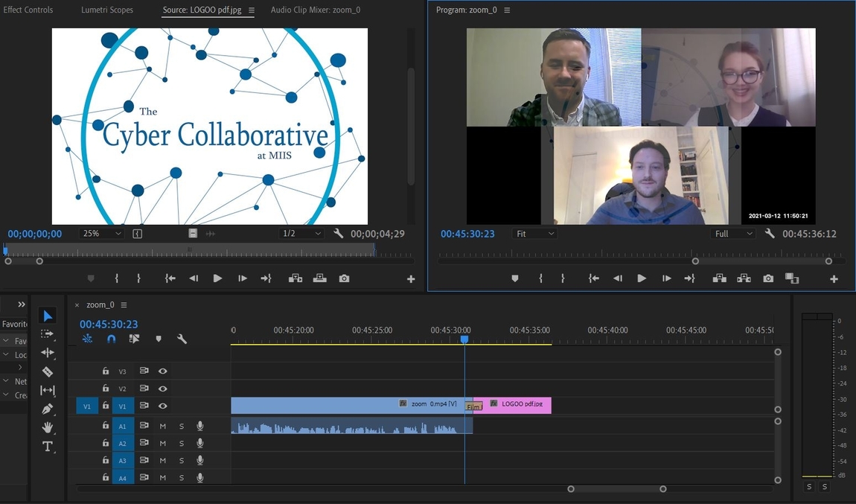The height and width of the screenshot is (504, 856).
Task: Click the timeline playhead marker
Action: point(464,339)
